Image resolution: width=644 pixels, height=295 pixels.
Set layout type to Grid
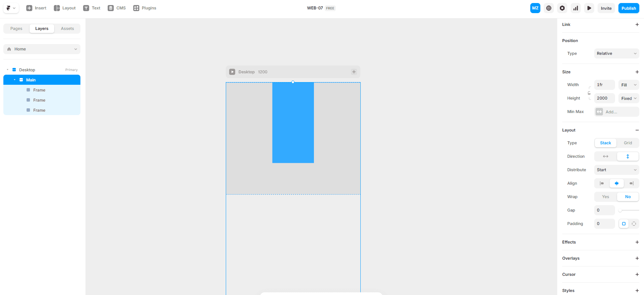click(628, 143)
